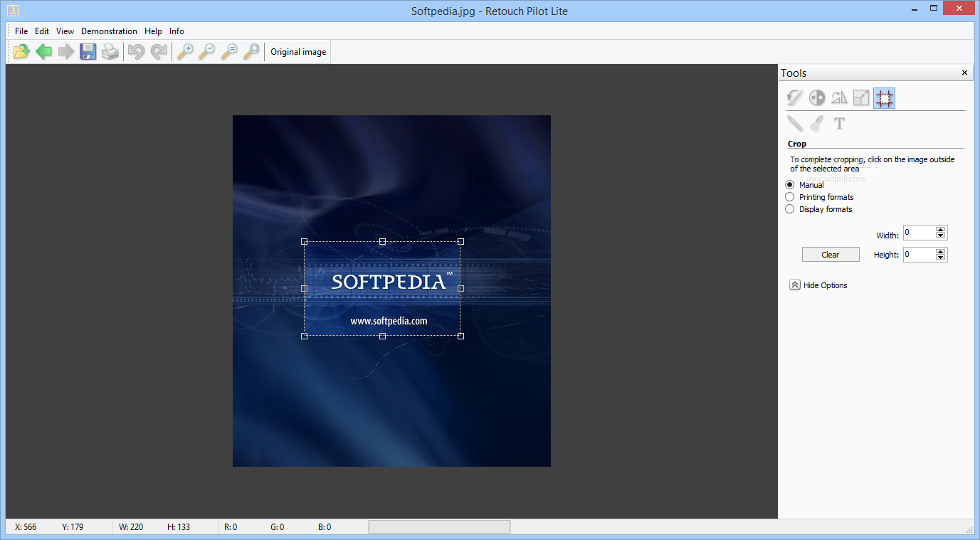Screen dimensions: 980x540
Task: Undo the last action
Action: click(x=136, y=51)
